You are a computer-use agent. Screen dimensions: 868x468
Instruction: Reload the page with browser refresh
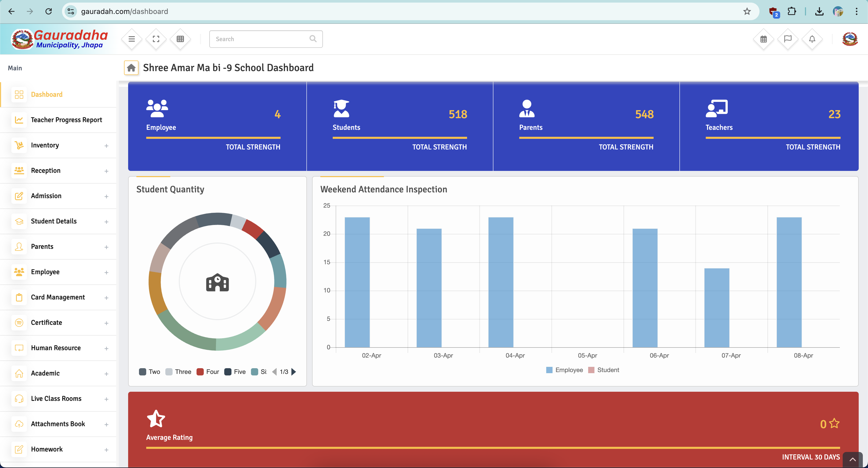click(49, 11)
